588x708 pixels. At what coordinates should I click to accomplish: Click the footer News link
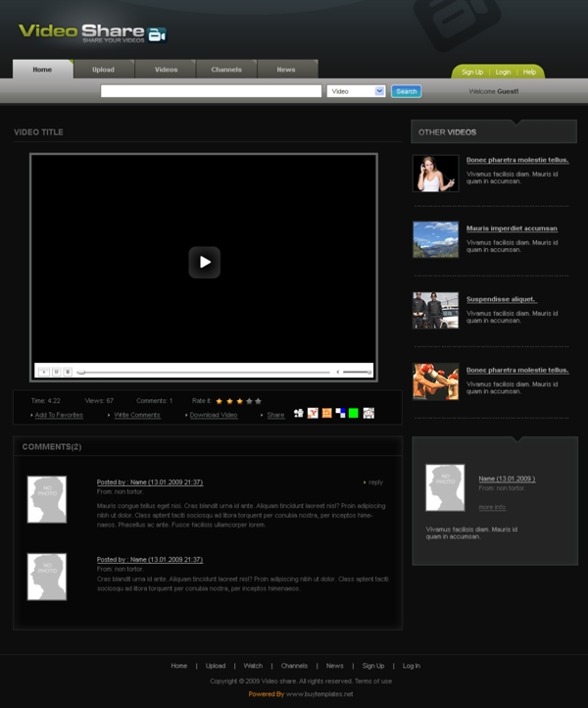pyautogui.click(x=334, y=666)
